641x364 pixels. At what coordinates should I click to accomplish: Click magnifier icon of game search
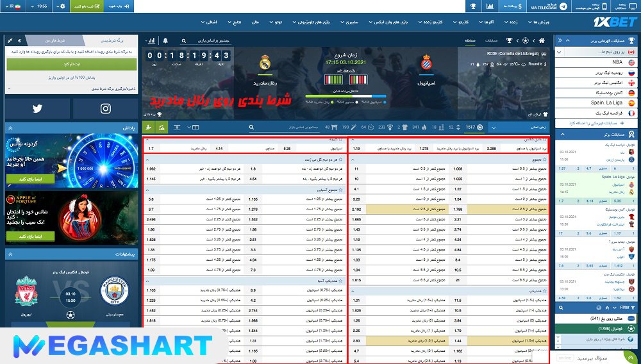coord(183,41)
